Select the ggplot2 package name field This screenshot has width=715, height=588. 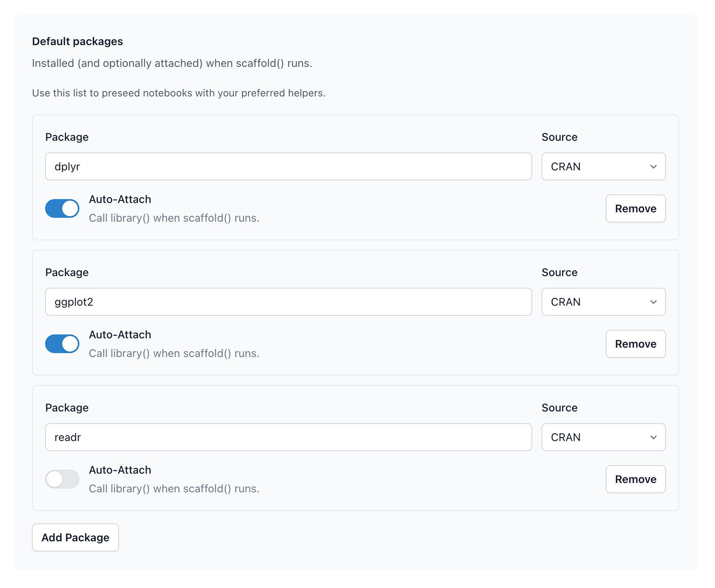coord(288,302)
